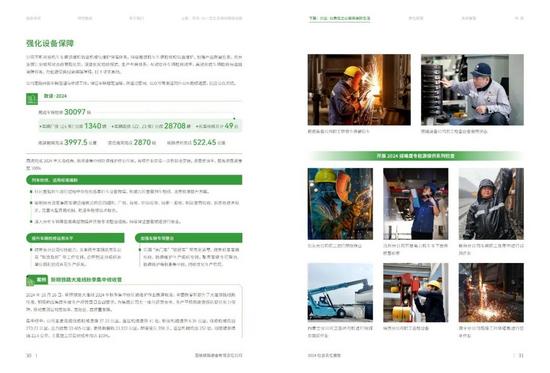
Task: Open the close-up welder with mask photo
Action: (x=340, y=204)
